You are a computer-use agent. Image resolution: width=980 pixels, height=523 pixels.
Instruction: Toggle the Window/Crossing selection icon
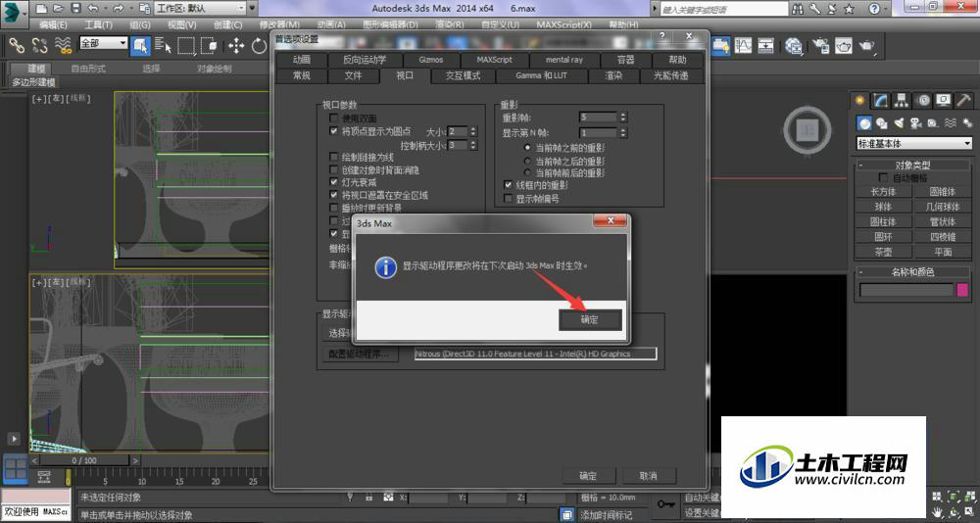pos(208,46)
